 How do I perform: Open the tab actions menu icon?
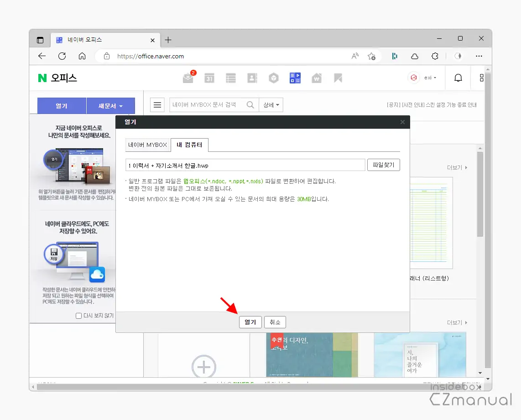[x=40, y=40]
